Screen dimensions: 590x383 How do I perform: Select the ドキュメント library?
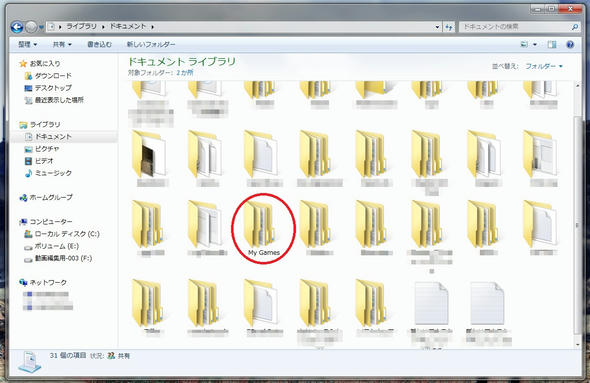coord(53,137)
